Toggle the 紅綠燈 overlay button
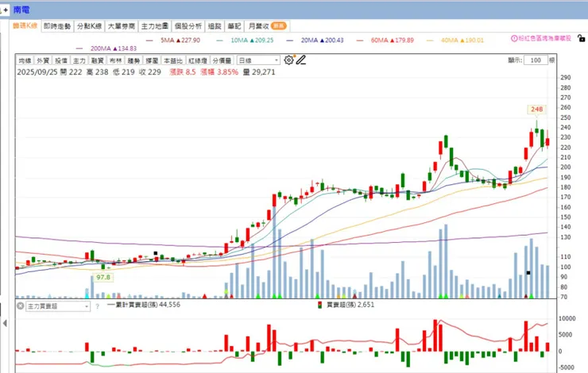 (x=198, y=60)
